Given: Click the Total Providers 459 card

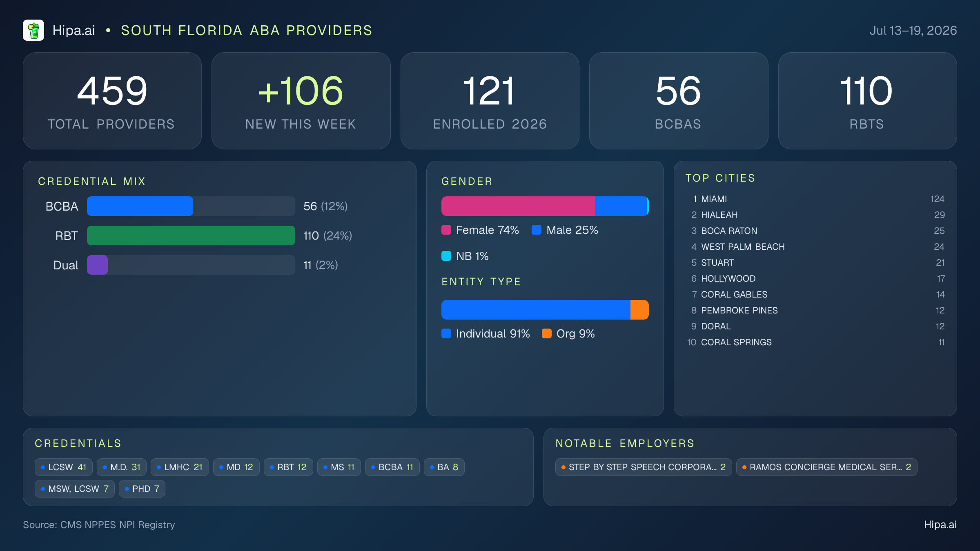Looking at the screenshot, I should click(112, 101).
